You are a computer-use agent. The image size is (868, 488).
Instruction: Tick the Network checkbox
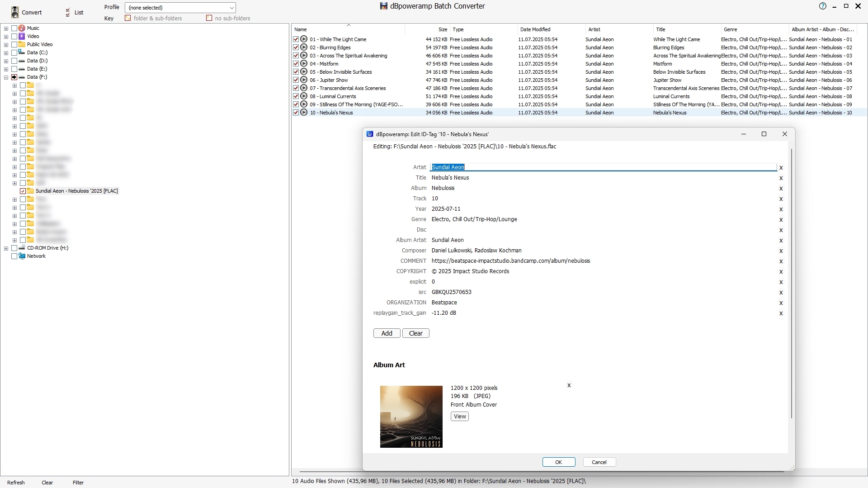[14, 256]
